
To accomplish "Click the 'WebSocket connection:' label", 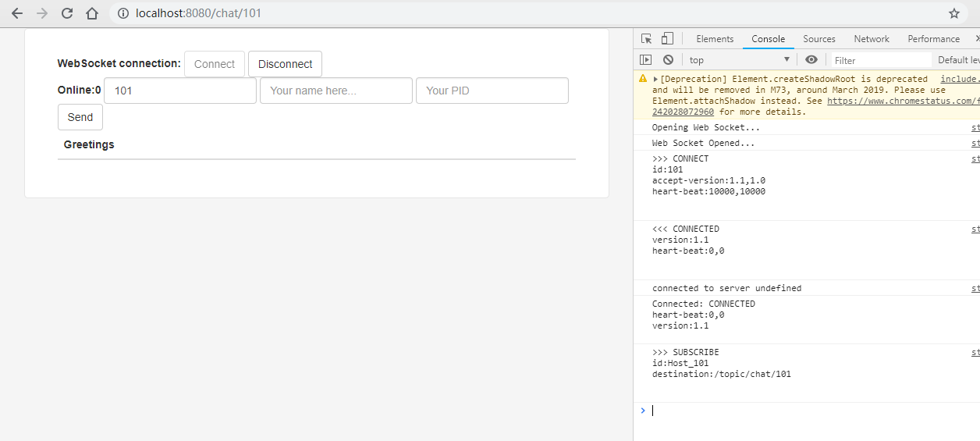I will point(119,63).
